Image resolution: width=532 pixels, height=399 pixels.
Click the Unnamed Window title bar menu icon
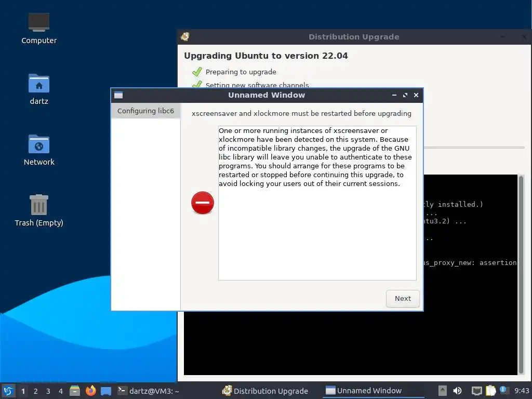(118, 95)
